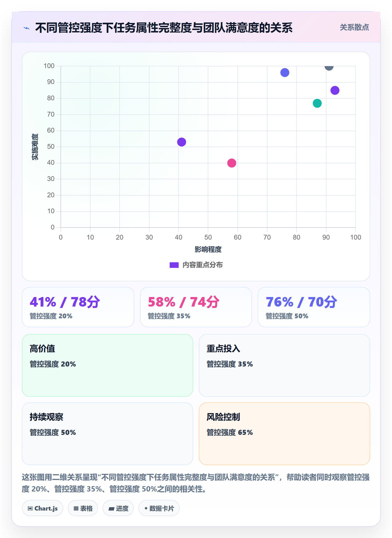The width and height of the screenshot is (392, 538).
Task: Click the 进度 tag chip
Action: 118,508
